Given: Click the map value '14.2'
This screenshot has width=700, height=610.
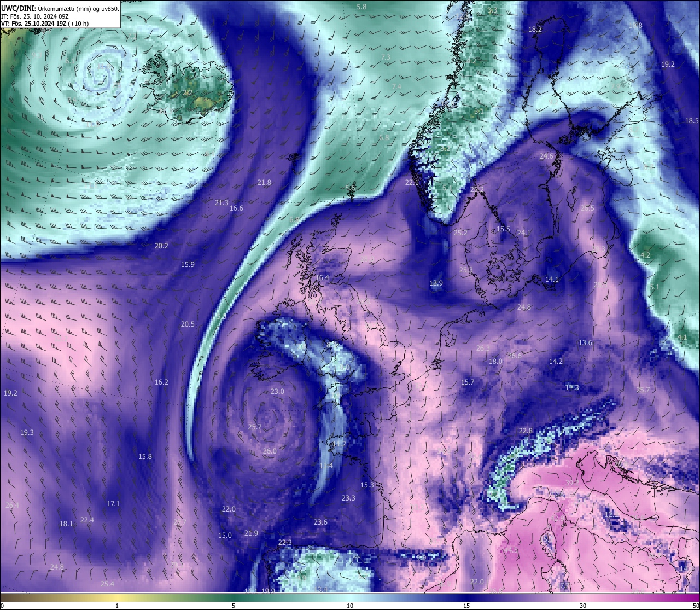Looking at the screenshot, I should [556, 361].
